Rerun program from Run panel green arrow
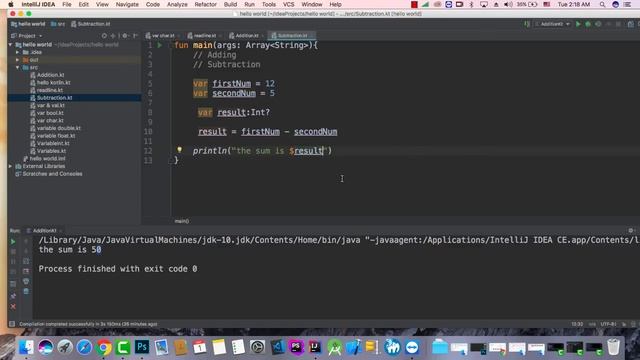 click(13, 242)
